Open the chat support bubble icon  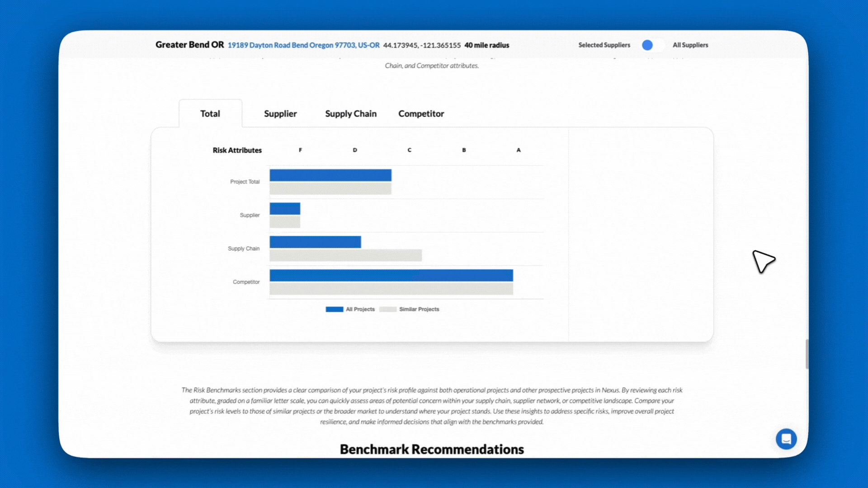point(786,439)
